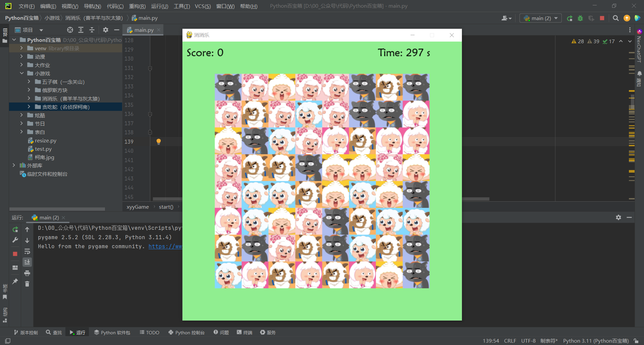Viewport: 644px width, 345px height.
Task: Open Search Everywhere magnifier icon
Action: click(x=615, y=18)
